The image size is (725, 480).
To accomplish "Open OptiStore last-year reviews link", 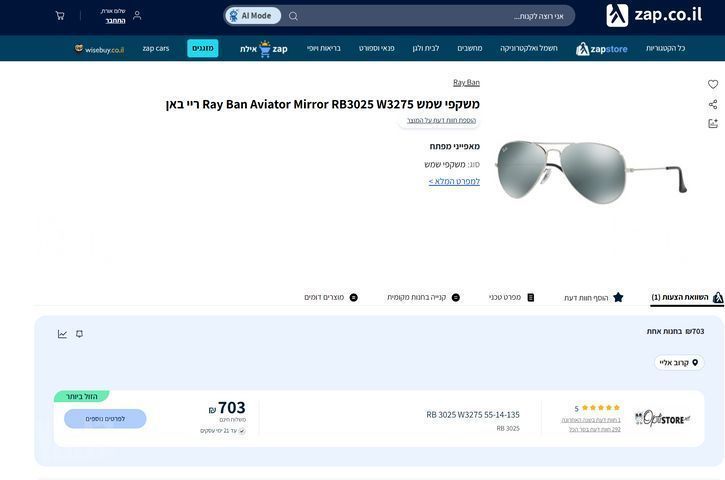I will pos(590,420).
